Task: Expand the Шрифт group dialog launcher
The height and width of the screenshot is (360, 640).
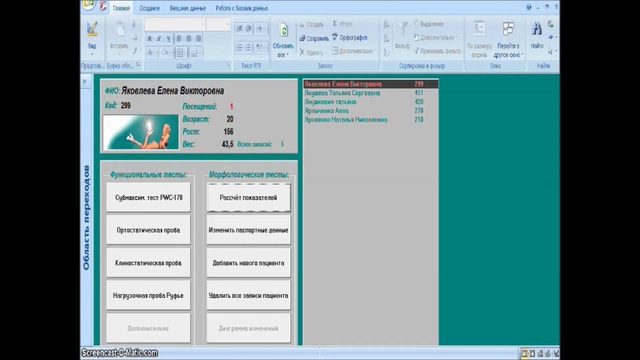Action: [228, 65]
